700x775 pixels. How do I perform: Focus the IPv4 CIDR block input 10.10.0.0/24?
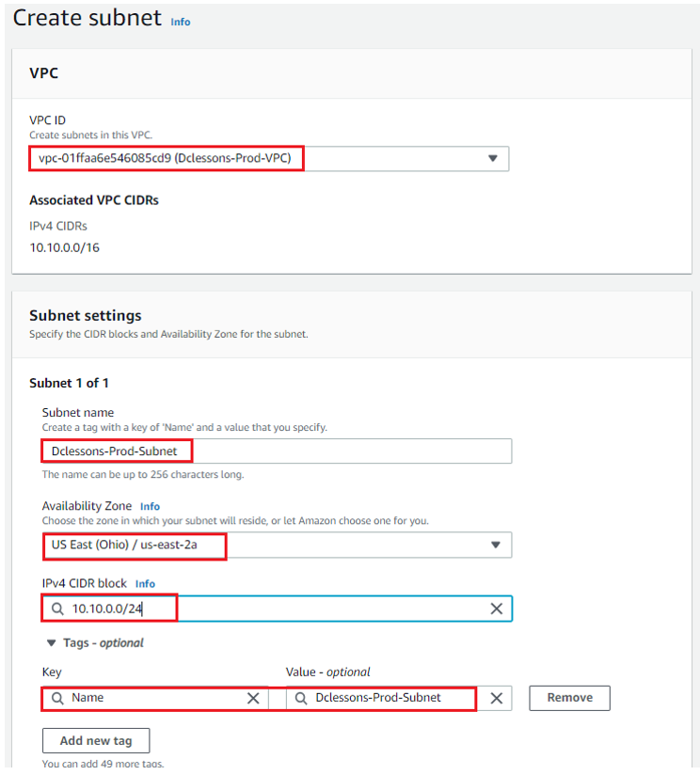coord(277,609)
